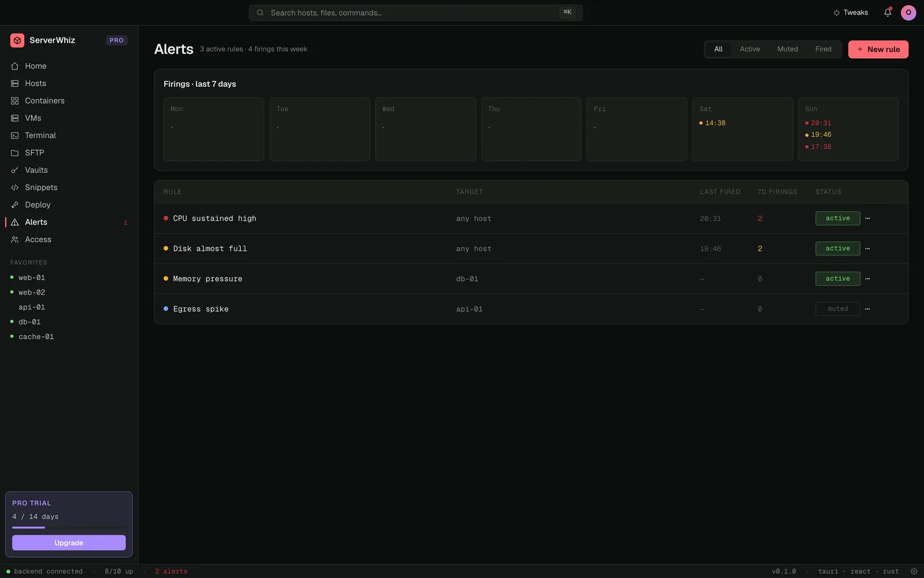
Task: Launch the Terminal page
Action: click(x=69, y=135)
